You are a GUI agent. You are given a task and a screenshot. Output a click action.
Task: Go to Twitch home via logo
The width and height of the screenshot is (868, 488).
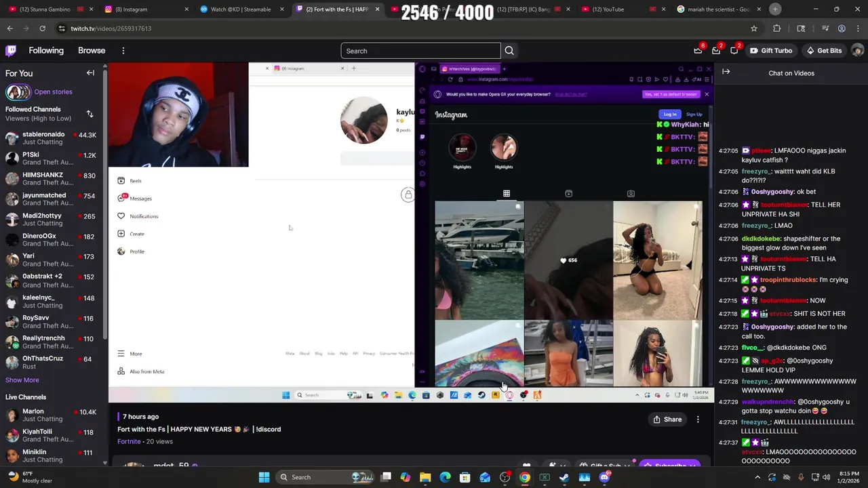11,51
